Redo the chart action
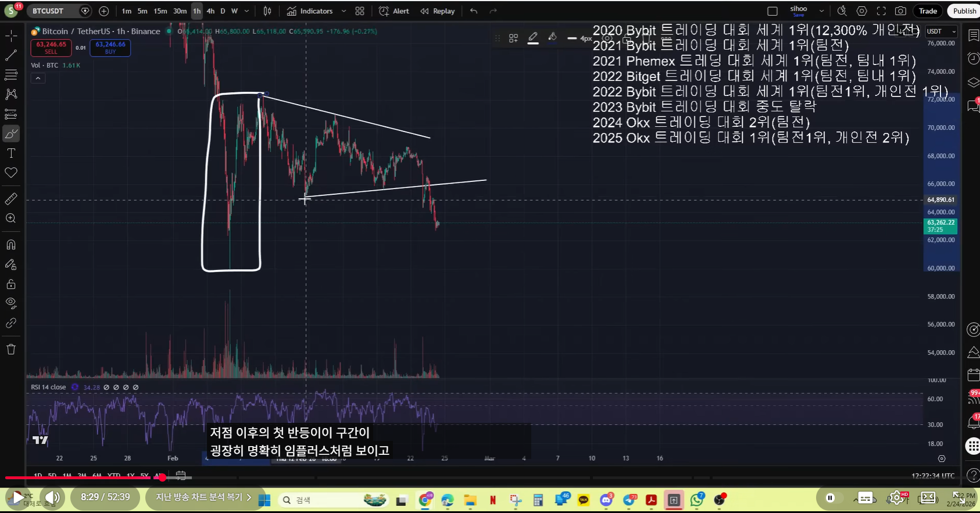Screen dimensions: 980x513 click(493, 11)
